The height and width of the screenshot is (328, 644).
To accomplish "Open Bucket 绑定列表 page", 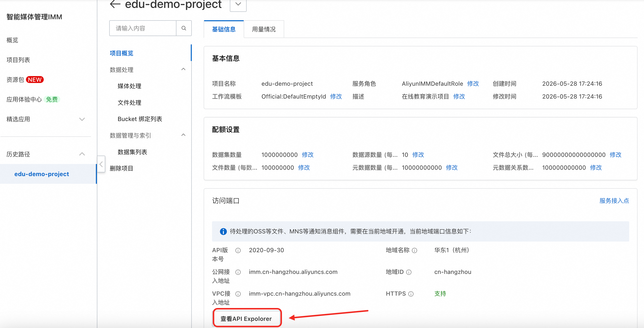I will coord(140,119).
